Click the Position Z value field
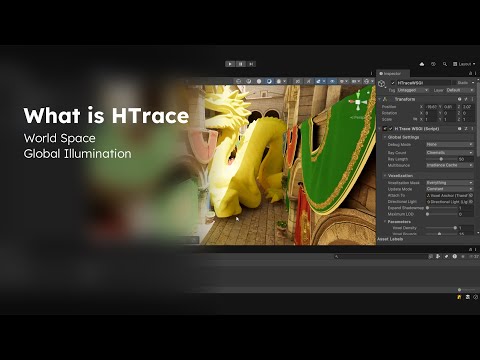The image size is (480, 360). pos(468,107)
